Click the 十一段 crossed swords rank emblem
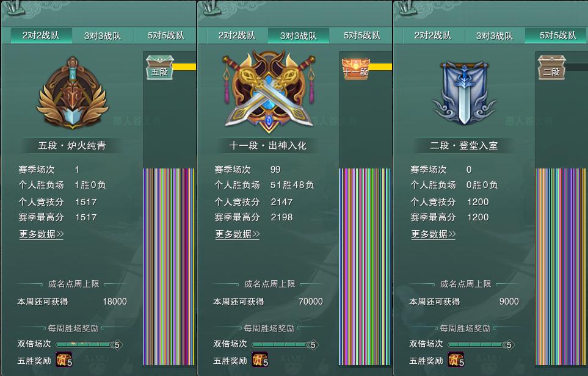Image resolution: width=588 pixels, height=376 pixels. coord(269,92)
